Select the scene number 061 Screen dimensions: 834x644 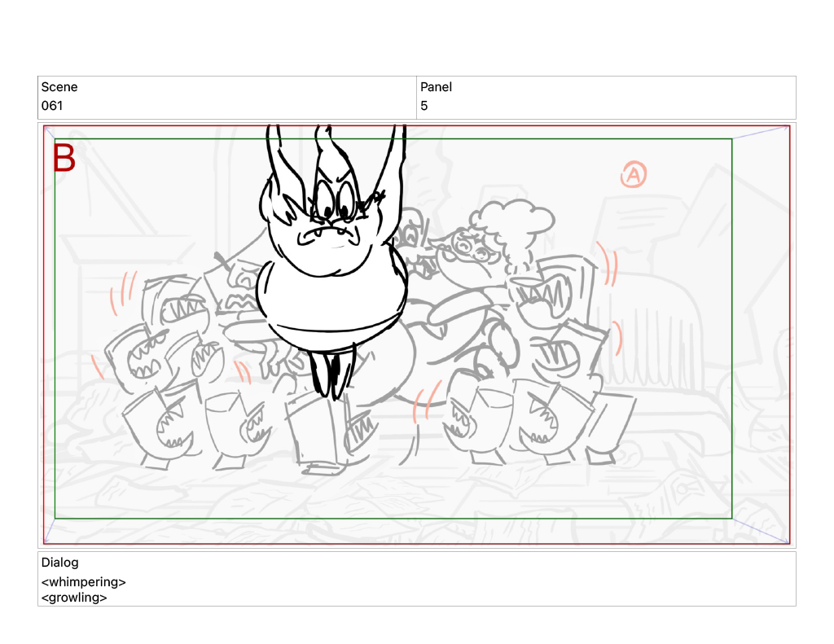point(52,106)
